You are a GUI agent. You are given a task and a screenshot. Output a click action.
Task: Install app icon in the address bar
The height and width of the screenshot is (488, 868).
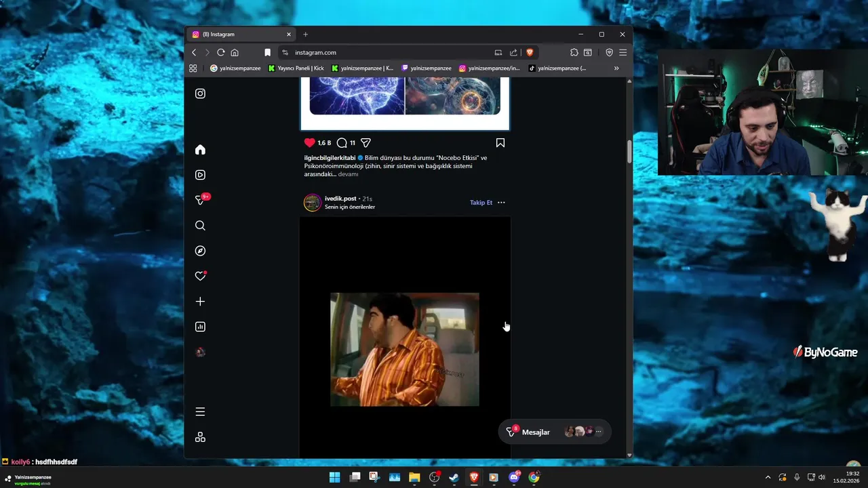click(498, 52)
